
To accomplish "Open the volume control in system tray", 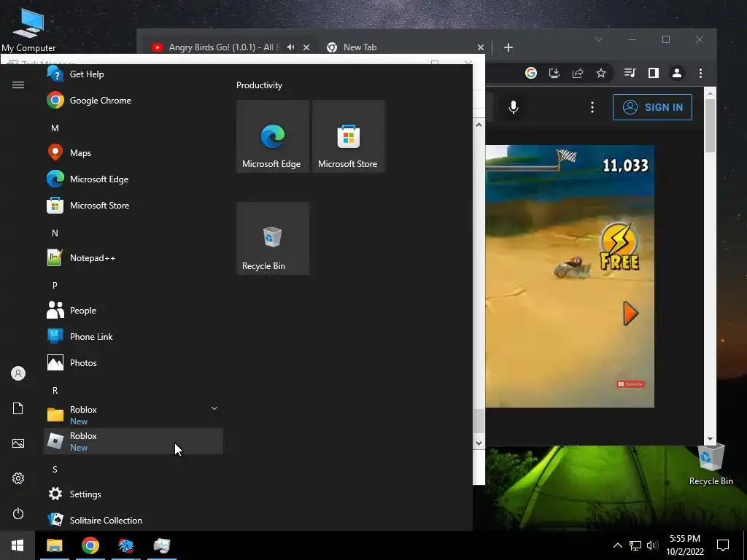I will (x=652, y=545).
